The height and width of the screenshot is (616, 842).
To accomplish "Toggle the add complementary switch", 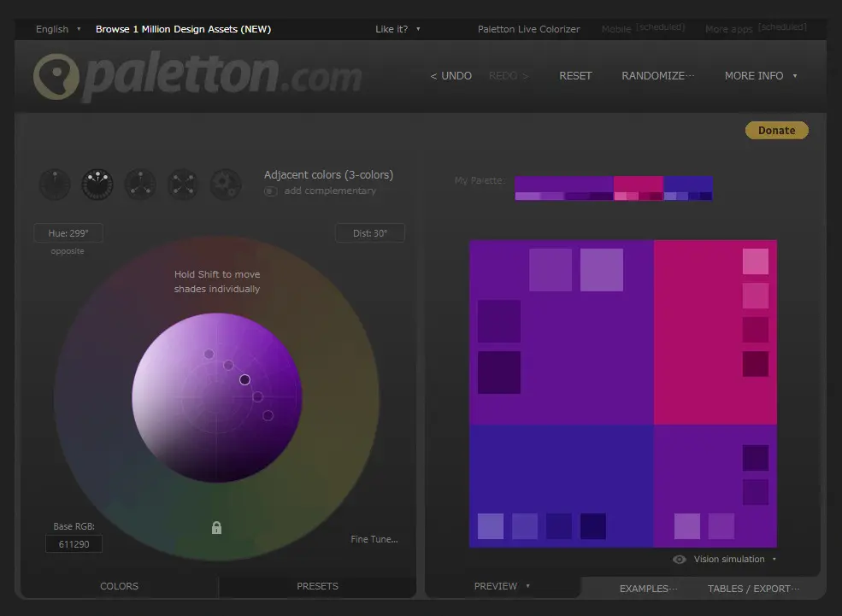I will point(270,191).
